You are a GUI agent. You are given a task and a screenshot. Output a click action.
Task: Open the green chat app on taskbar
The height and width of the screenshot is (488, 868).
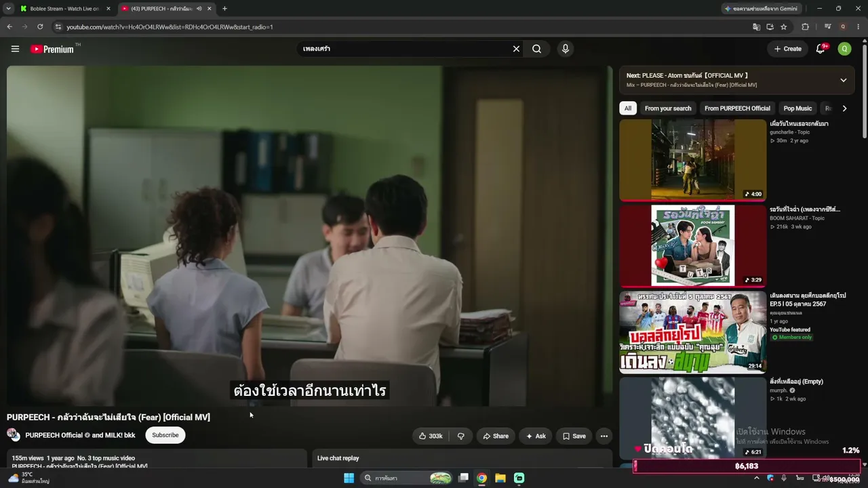[x=519, y=478]
